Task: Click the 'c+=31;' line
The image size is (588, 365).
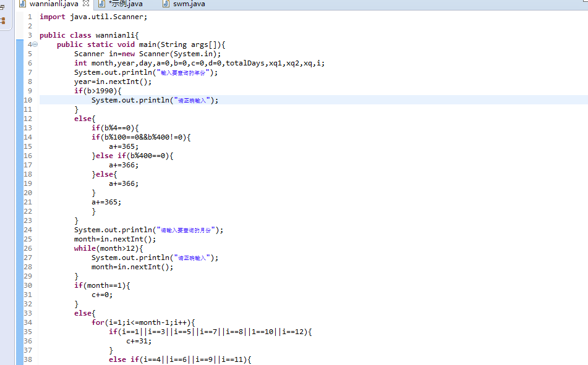Action: 138,341
